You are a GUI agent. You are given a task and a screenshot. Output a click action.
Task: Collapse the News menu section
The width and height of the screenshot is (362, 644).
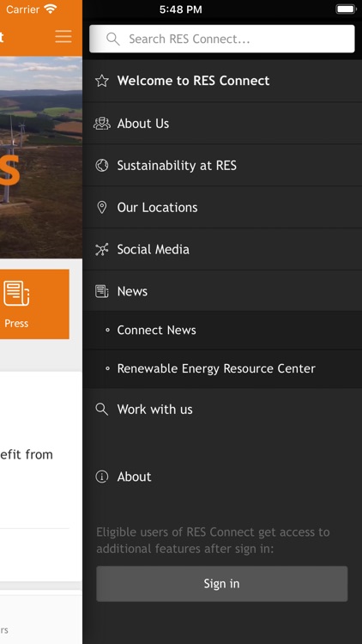(222, 291)
